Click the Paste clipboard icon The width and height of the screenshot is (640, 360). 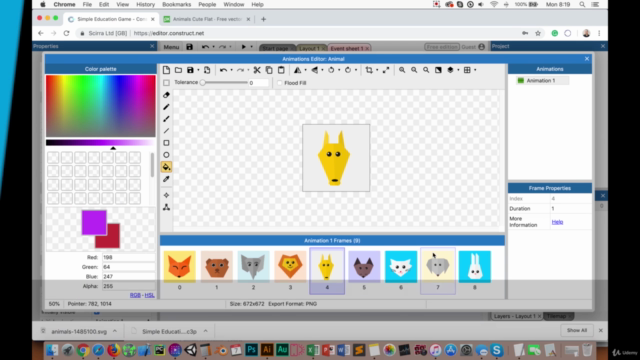click(281, 70)
